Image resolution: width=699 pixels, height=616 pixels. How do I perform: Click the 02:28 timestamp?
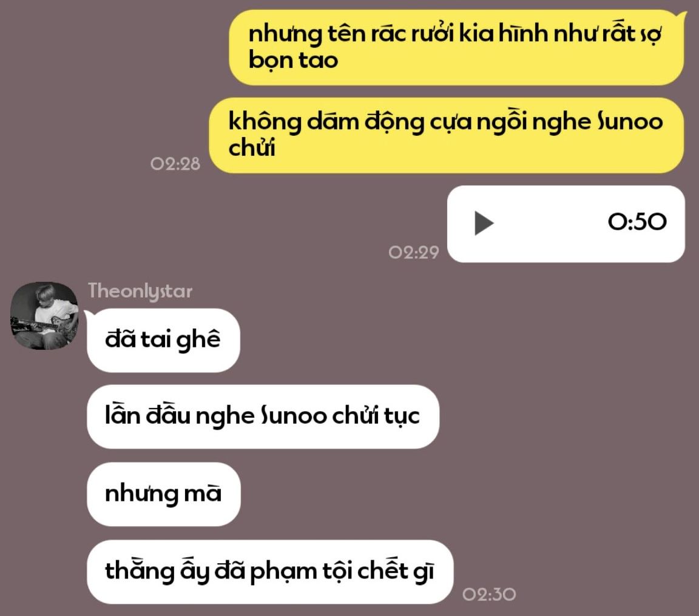click(x=175, y=164)
